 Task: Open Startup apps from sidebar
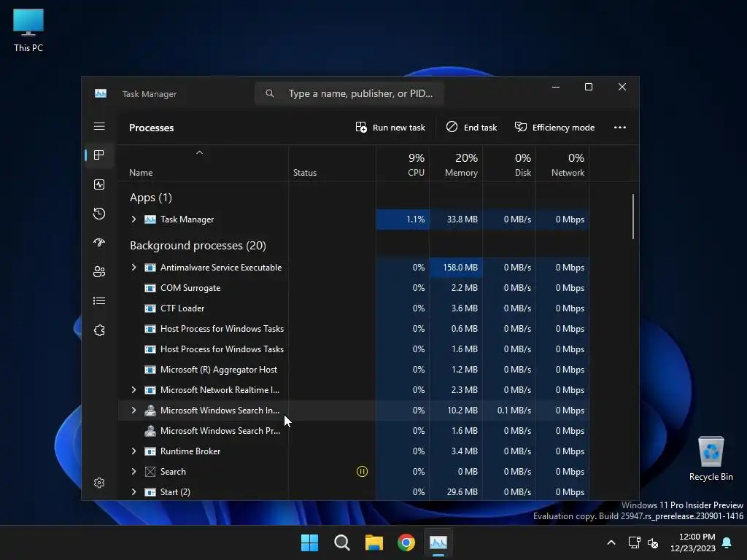coord(99,242)
